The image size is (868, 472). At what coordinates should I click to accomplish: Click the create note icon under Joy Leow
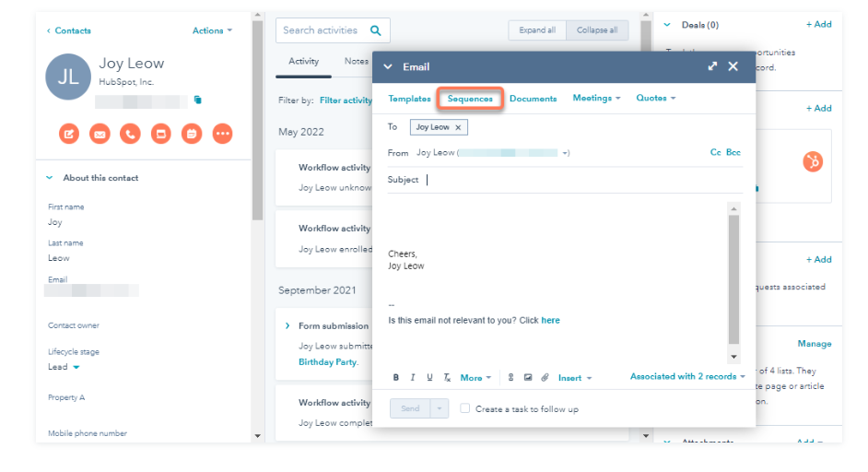[x=69, y=134]
